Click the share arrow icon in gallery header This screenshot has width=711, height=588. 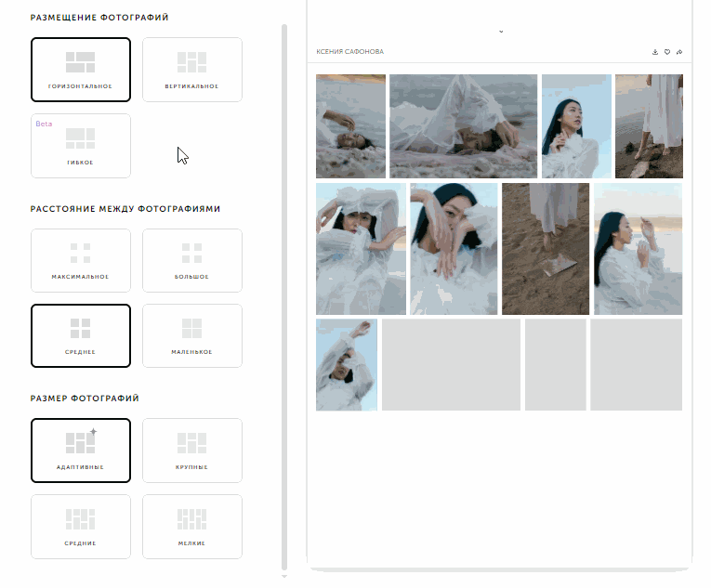coord(679,52)
